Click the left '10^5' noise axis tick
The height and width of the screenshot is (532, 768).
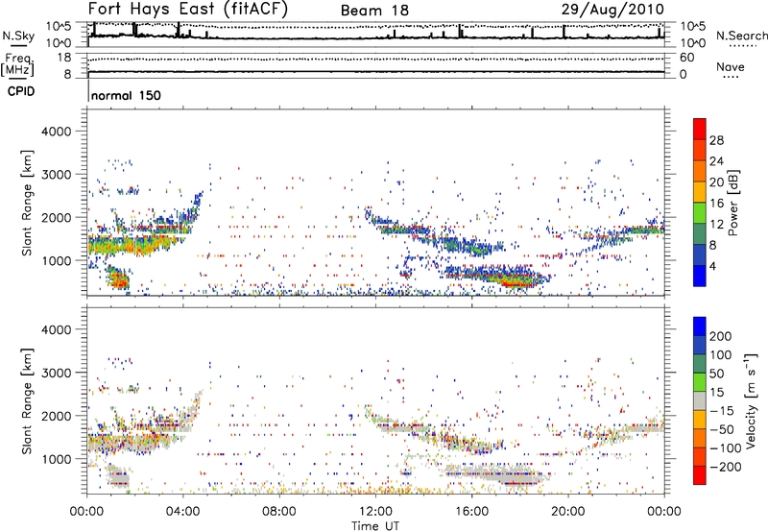tap(59, 27)
